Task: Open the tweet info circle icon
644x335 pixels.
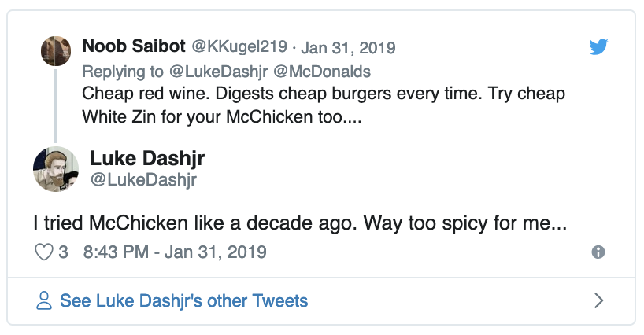Action: coord(598,252)
